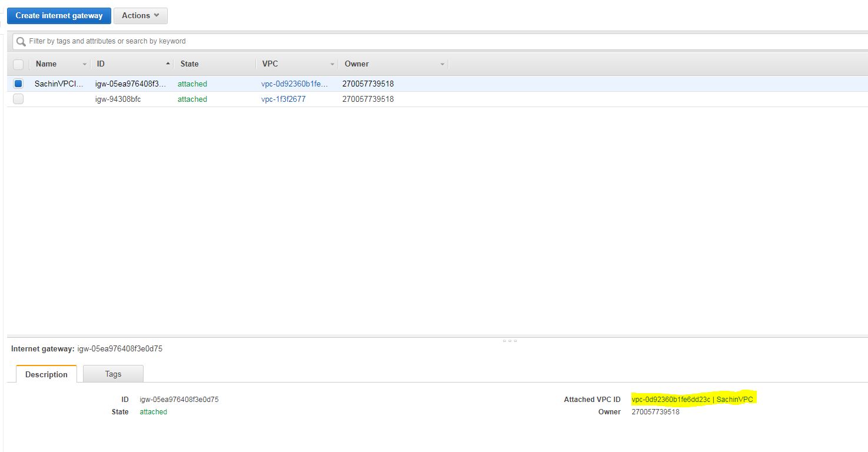Expand the Name column dropdown arrow
Screen dimensions: 868x452
pos(84,64)
